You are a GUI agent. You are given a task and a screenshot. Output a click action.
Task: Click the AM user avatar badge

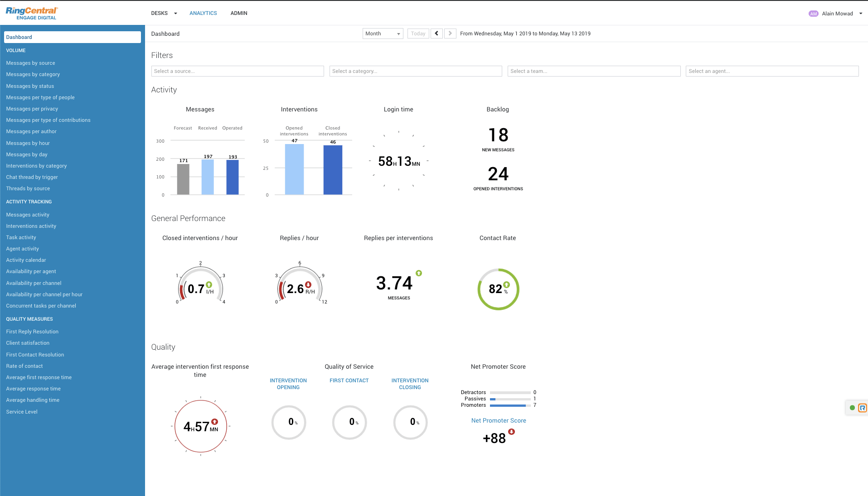pos(813,14)
